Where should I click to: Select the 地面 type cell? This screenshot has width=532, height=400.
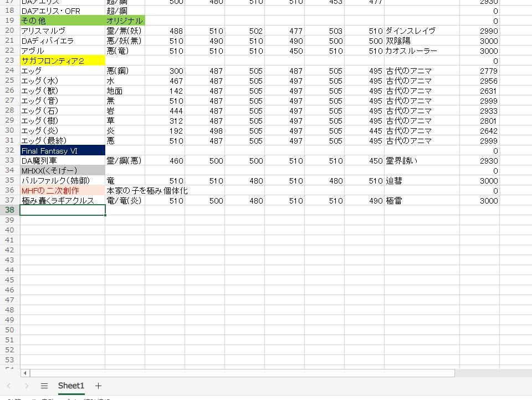click(x=125, y=90)
